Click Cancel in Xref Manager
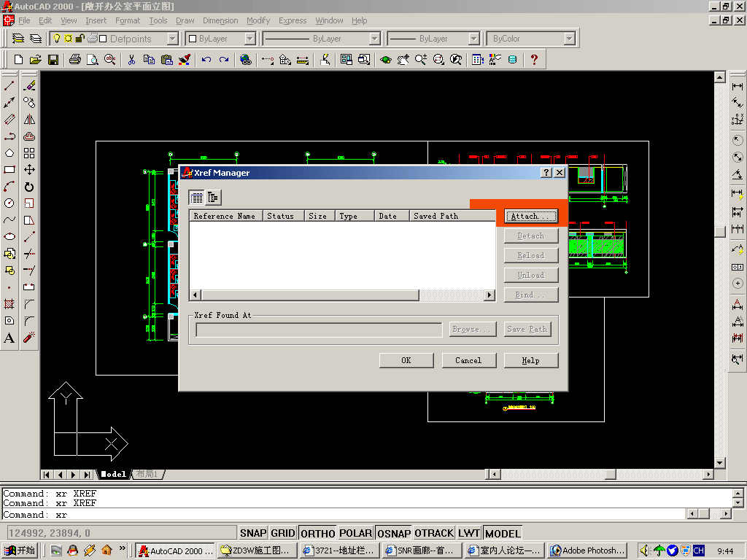This screenshot has width=747, height=560. (469, 360)
